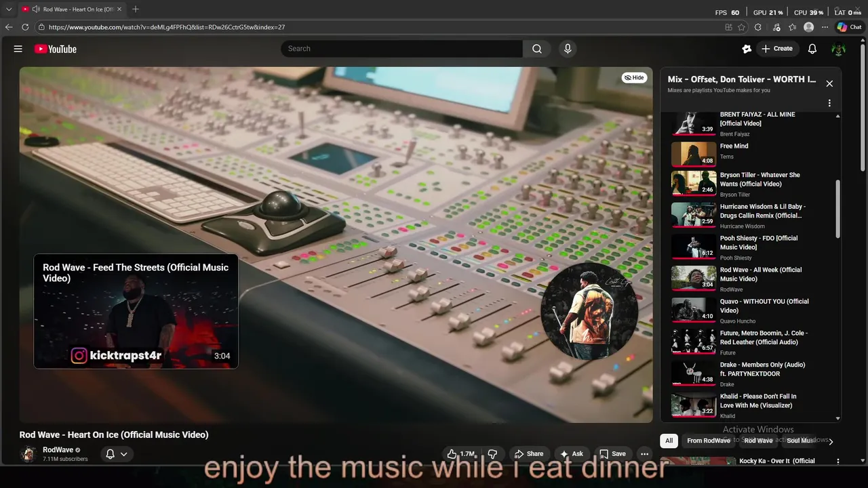Screen dimensions: 868x488
Task: Click the Ask button
Action: coord(571,454)
